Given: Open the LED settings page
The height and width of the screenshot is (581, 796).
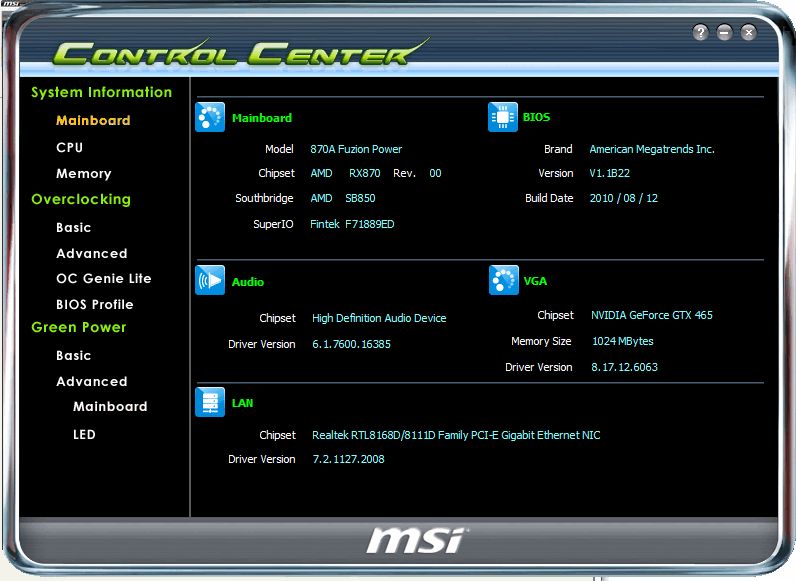Looking at the screenshot, I should pyautogui.click(x=84, y=435).
